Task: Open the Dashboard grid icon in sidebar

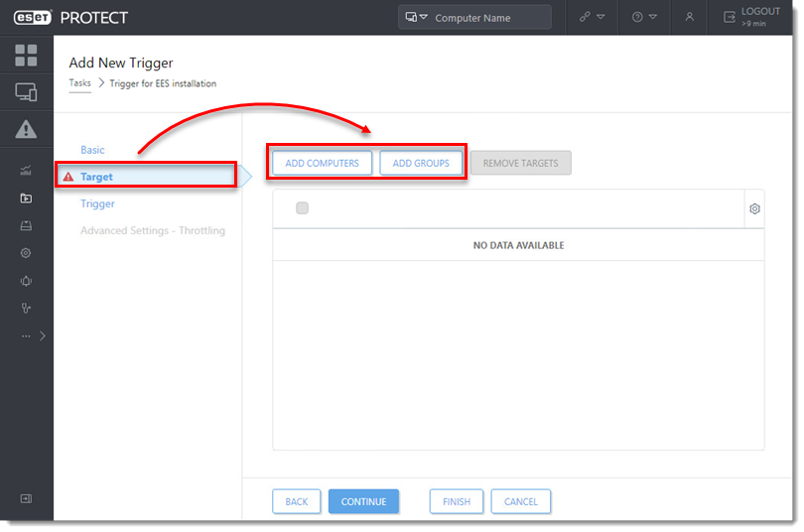Action: [26, 55]
